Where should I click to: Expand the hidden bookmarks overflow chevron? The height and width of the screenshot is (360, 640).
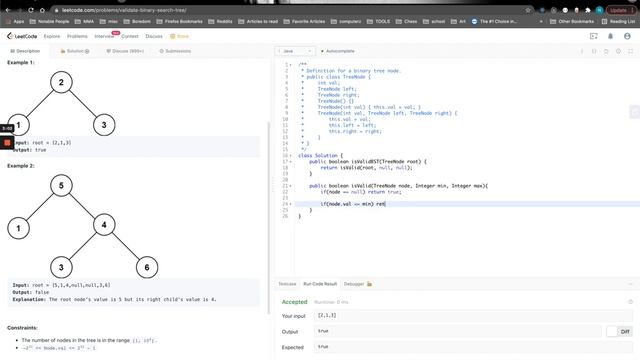point(541,21)
